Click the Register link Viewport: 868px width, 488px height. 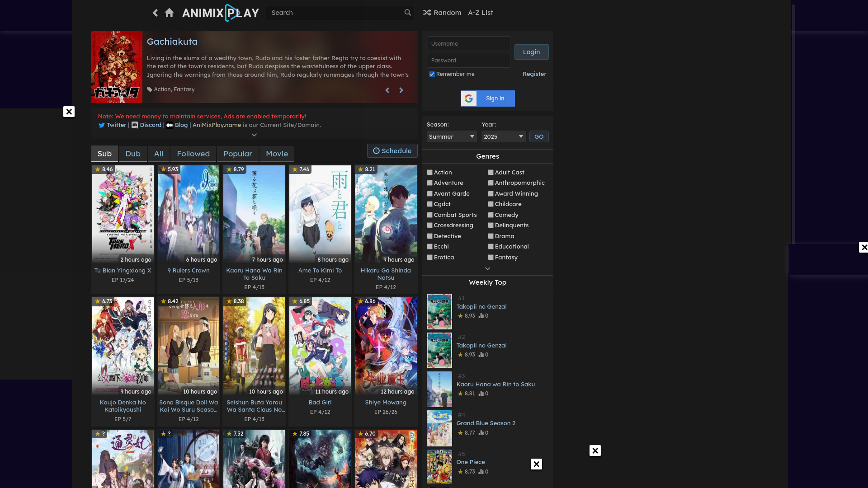(534, 74)
